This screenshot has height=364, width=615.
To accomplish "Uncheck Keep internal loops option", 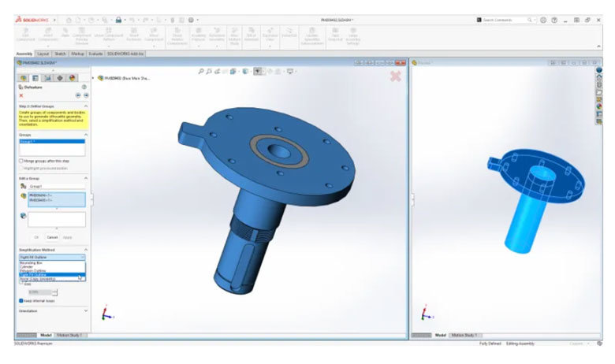I will tap(21, 300).
